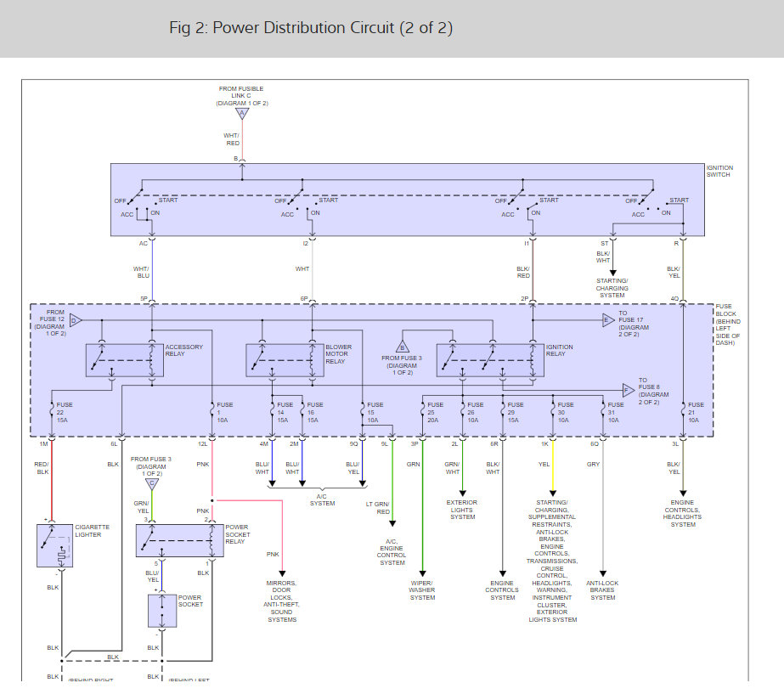784x694 pixels.
Task: Click the BLOWER MOTOR RELAY label
Action: pyautogui.click(x=339, y=354)
